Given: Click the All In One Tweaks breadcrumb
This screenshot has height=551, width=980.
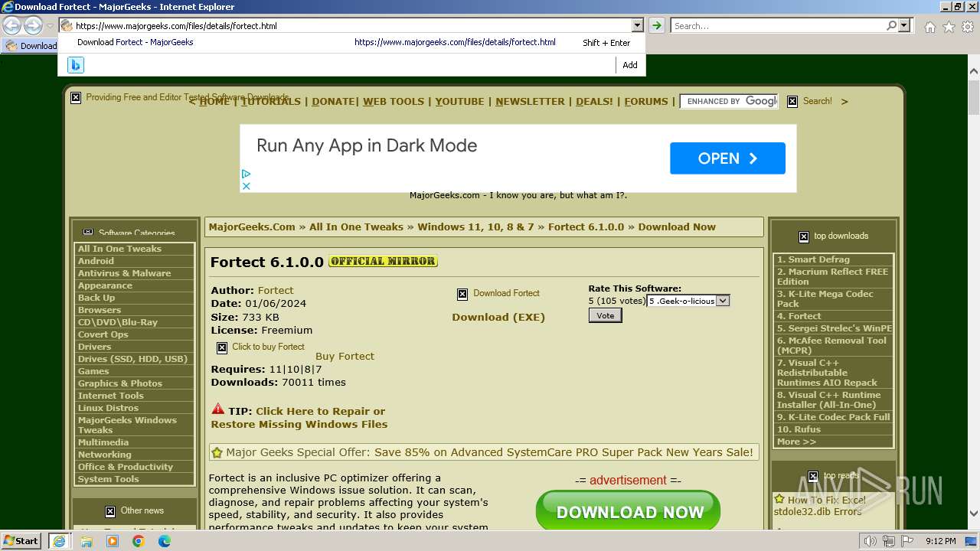Looking at the screenshot, I should point(356,227).
